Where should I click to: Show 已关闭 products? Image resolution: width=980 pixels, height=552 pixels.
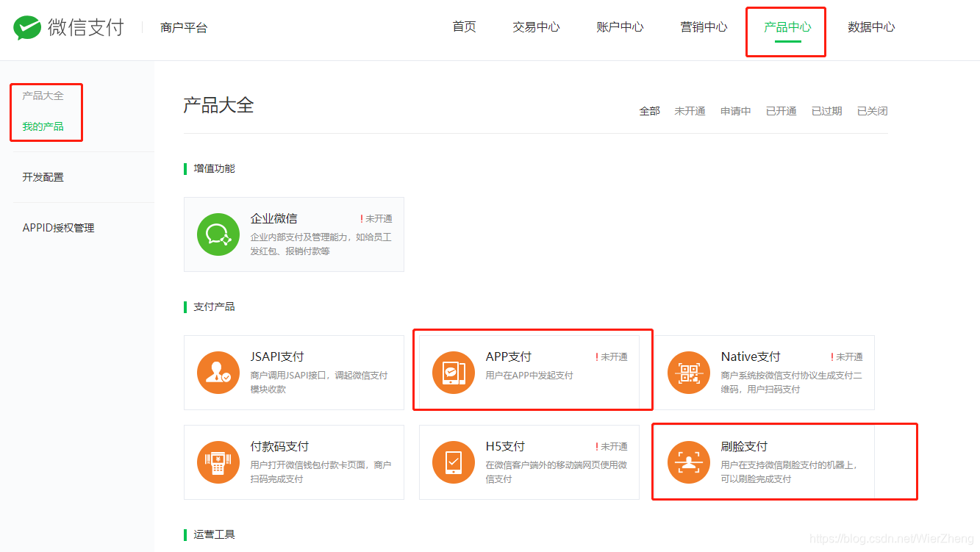click(872, 111)
